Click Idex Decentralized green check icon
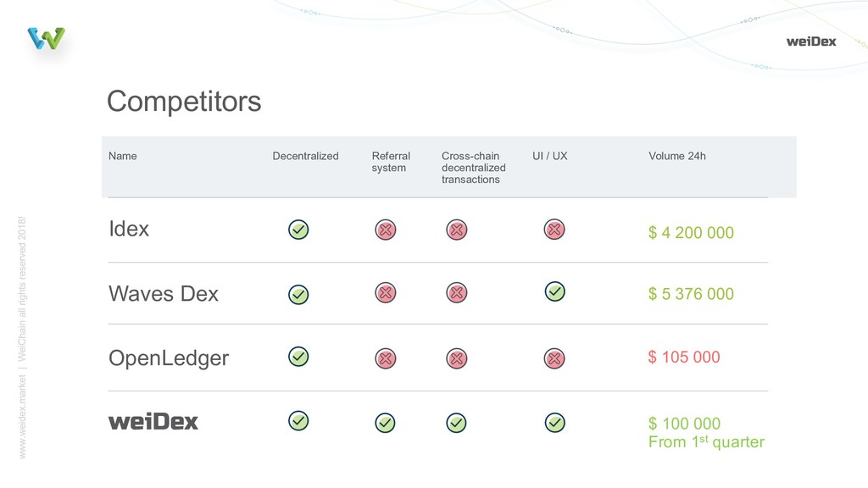Viewport: 868px width, 488px height. tap(298, 229)
